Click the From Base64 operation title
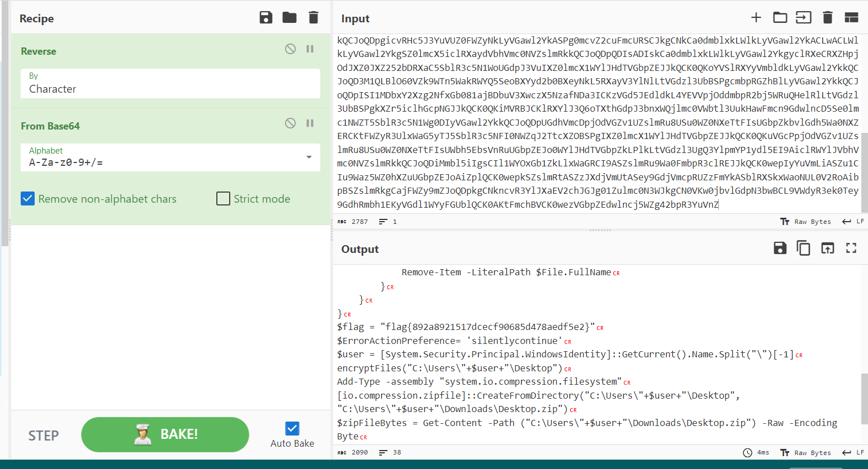Image resolution: width=868 pixels, height=469 pixels. pos(50,126)
